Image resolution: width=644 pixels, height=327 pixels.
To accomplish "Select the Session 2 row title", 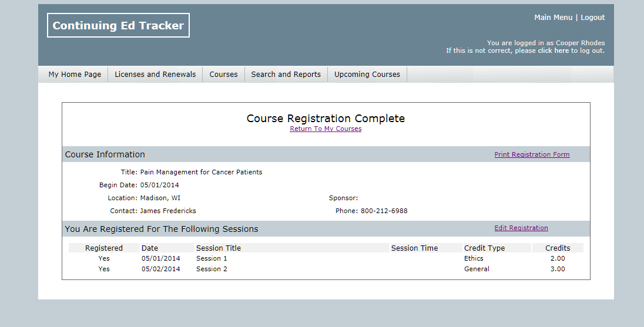I will click(212, 269).
